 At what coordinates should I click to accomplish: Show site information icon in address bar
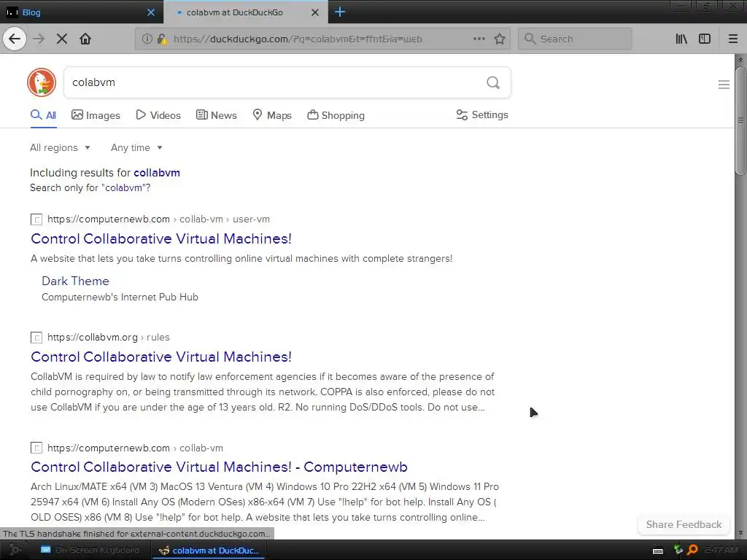(147, 39)
